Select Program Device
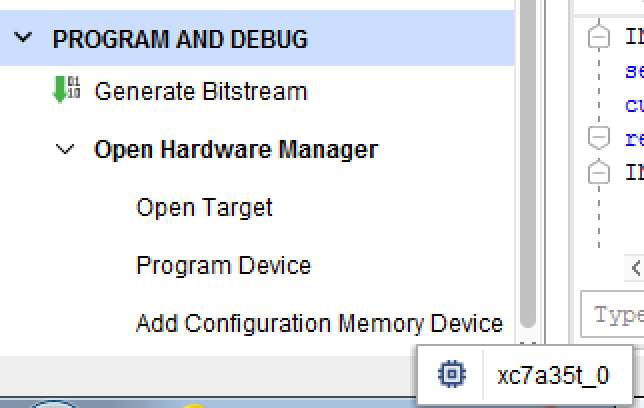Image resolution: width=644 pixels, height=408 pixels. [223, 265]
